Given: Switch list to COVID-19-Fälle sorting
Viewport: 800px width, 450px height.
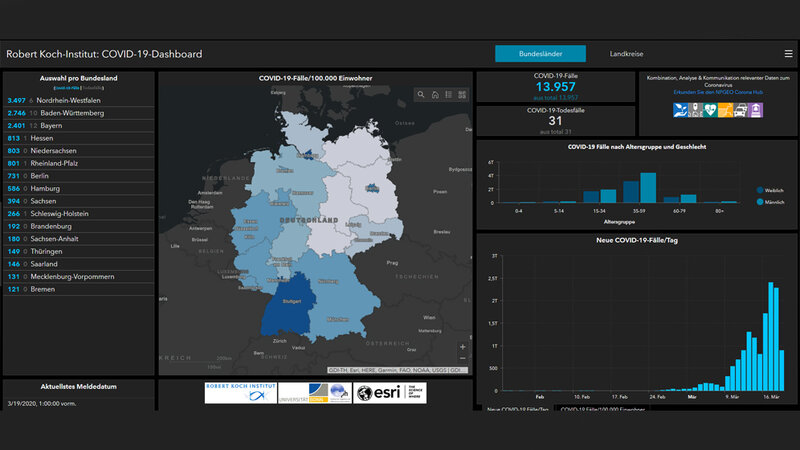Looking at the screenshot, I should click(67, 89).
